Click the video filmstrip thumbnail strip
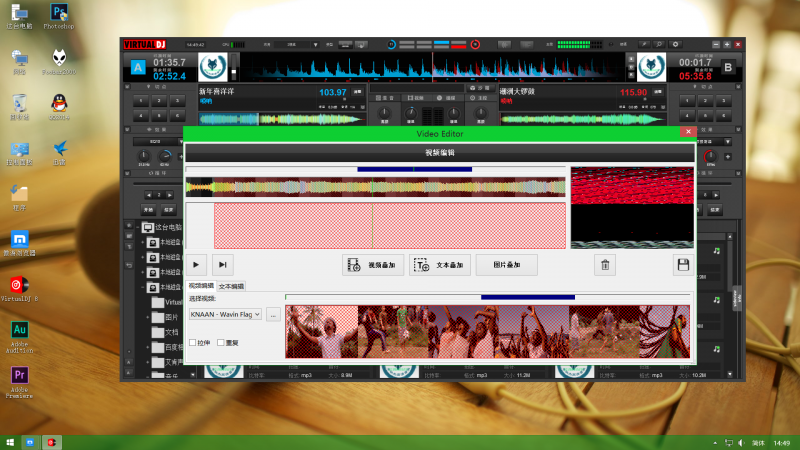800x450 pixels. 487,331
